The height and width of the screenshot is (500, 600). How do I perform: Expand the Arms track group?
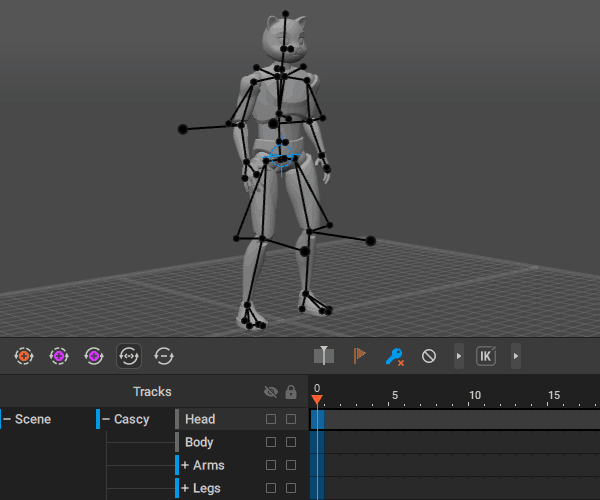[x=185, y=465]
